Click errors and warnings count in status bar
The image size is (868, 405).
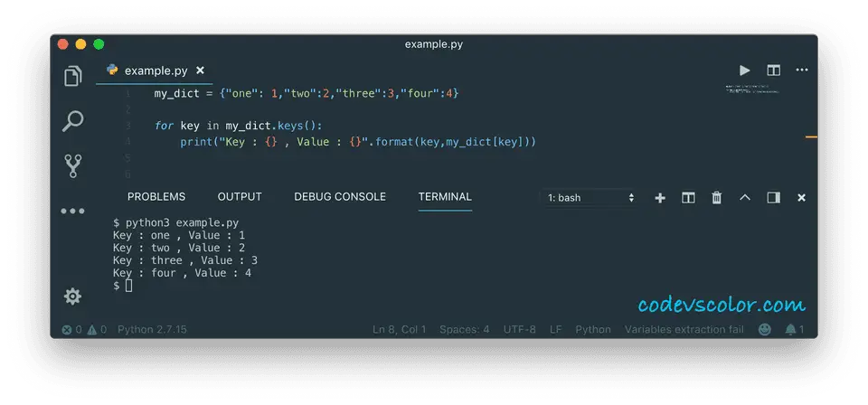tap(84, 330)
